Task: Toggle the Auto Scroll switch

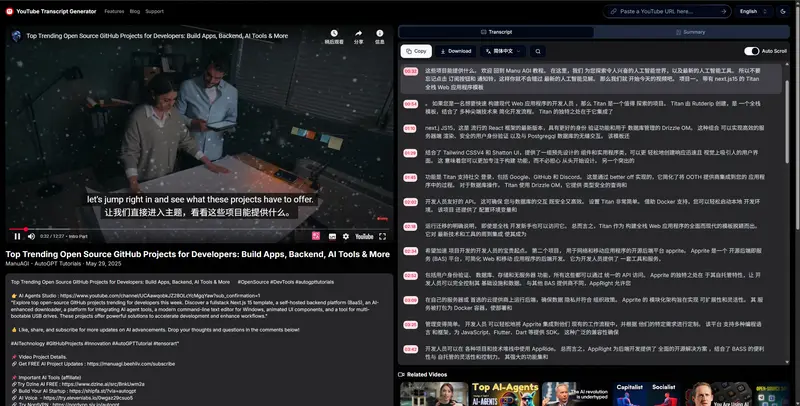Action: [751, 51]
